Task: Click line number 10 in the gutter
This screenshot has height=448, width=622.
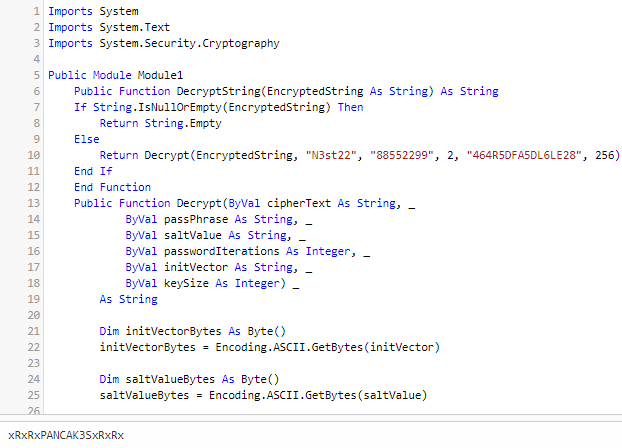Action: pyautogui.click(x=34, y=155)
